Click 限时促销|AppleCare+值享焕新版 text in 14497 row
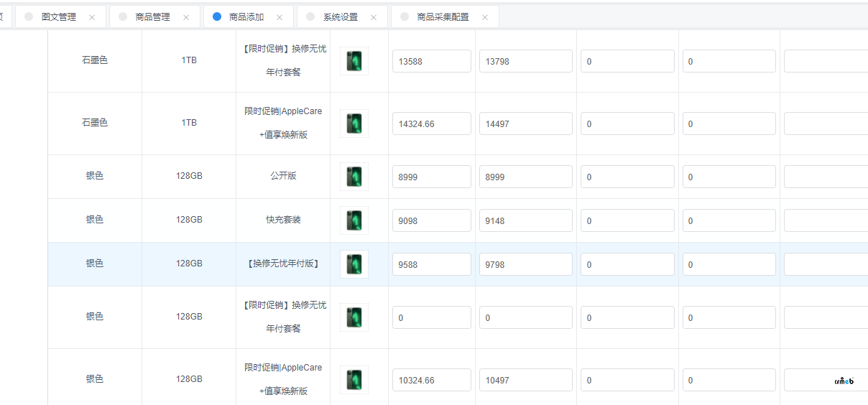 tap(283, 123)
